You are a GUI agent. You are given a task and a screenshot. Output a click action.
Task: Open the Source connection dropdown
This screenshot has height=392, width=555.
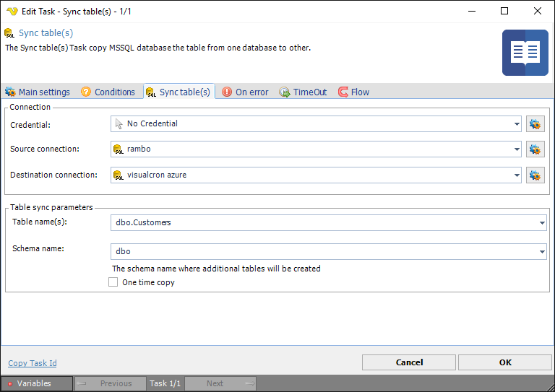tap(517, 149)
